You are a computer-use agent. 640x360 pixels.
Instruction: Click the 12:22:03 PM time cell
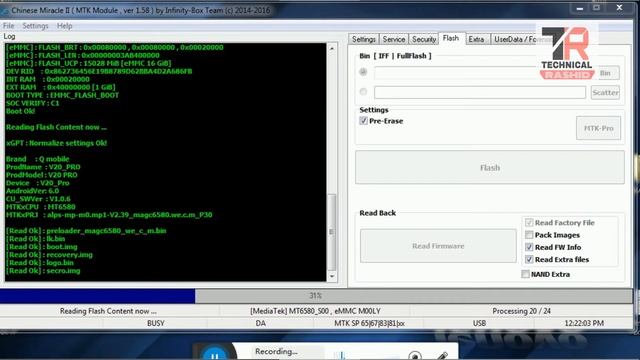click(584, 323)
